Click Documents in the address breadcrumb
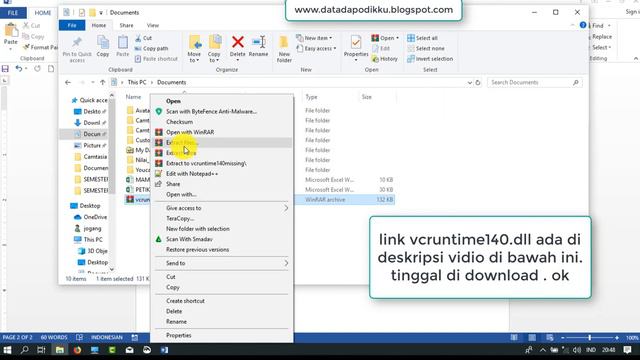The height and width of the screenshot is (360, 640). pyautogui.click(x=171, y=82)
